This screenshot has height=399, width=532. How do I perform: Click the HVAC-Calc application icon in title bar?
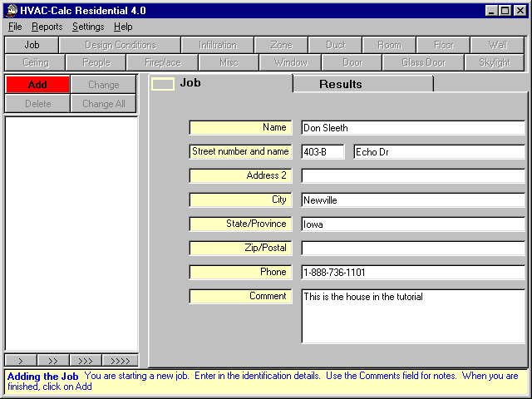(12, 11)
